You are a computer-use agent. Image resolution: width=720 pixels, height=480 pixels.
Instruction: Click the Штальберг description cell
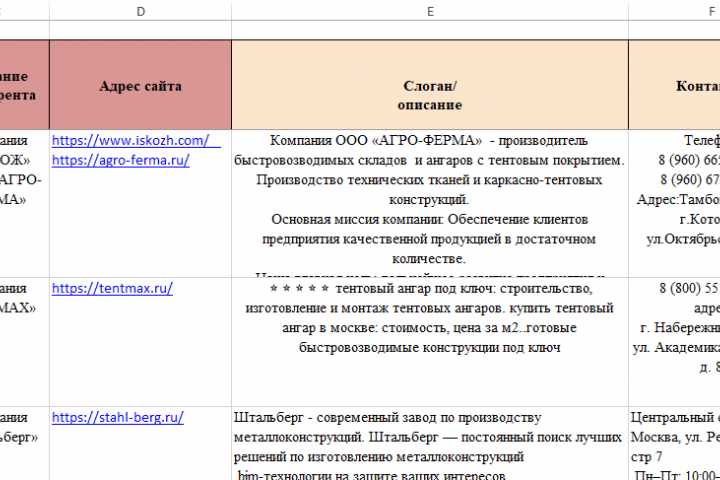tap(430, 443)
